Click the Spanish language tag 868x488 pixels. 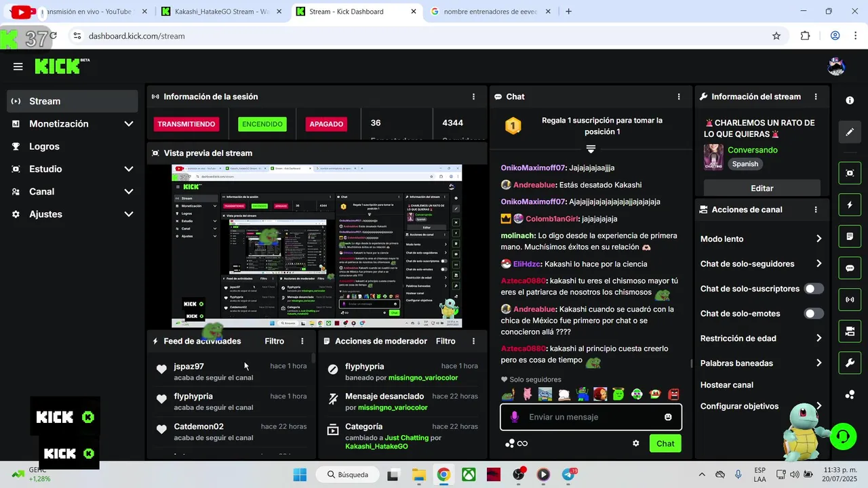745,164
